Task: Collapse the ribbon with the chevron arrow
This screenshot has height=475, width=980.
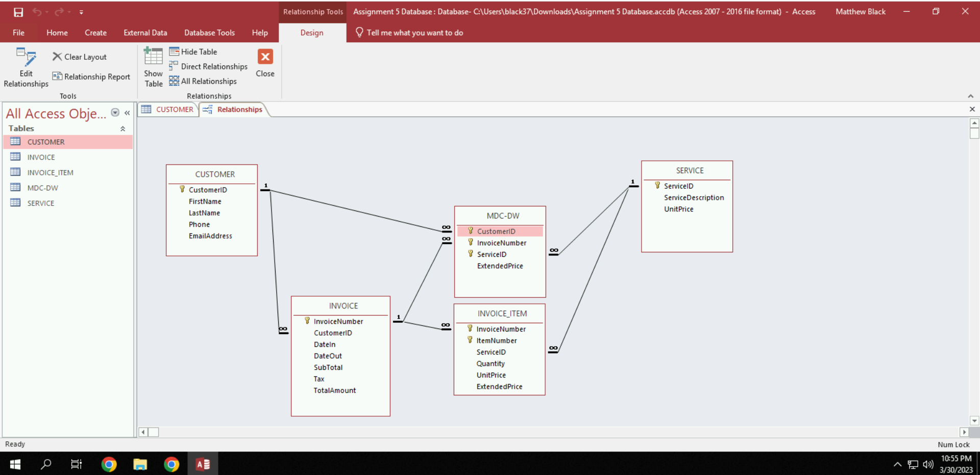Action: coord(970,96)
